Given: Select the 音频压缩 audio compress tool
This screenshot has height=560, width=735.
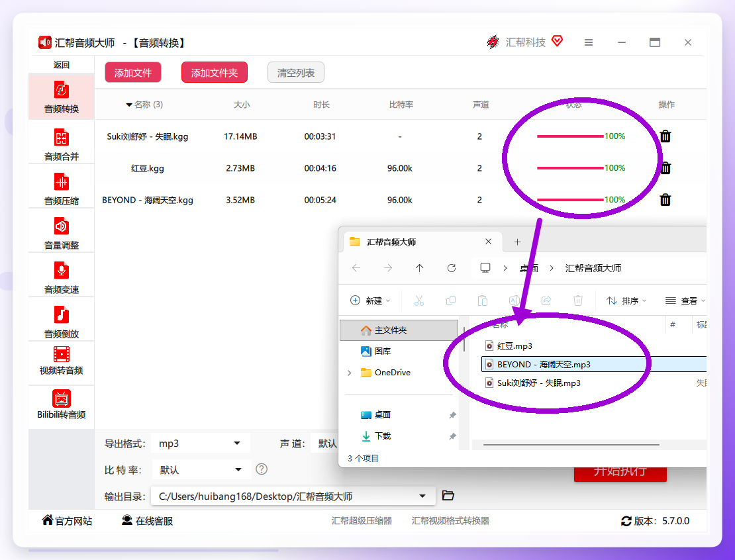Looking at the screenshot, I should coord(62,189).
